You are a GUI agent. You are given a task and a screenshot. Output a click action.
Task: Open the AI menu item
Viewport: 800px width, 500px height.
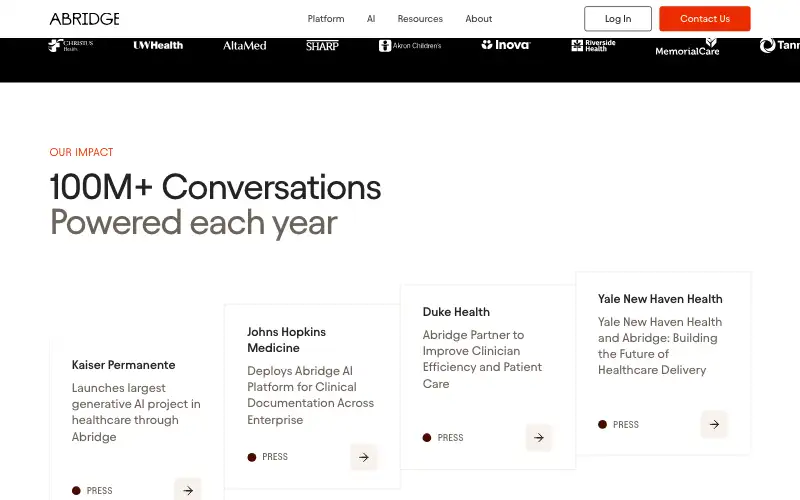tap(371, 19)
